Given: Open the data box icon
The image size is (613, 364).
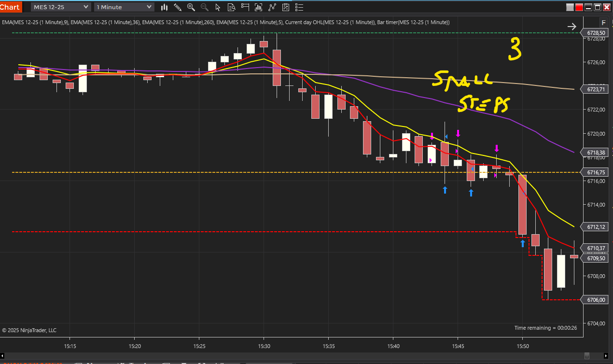Looking at the screenshot, I should 232,7.
